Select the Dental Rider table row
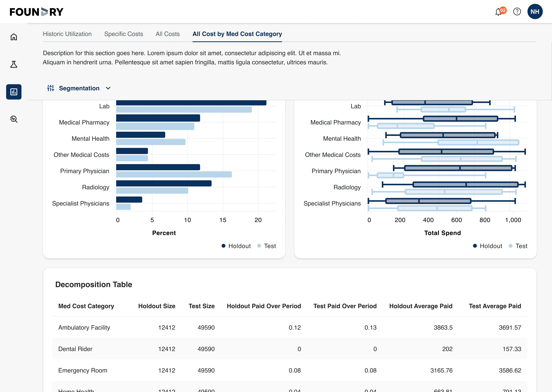The width and height of the screenshot is (552, 392). coord(290,349)
